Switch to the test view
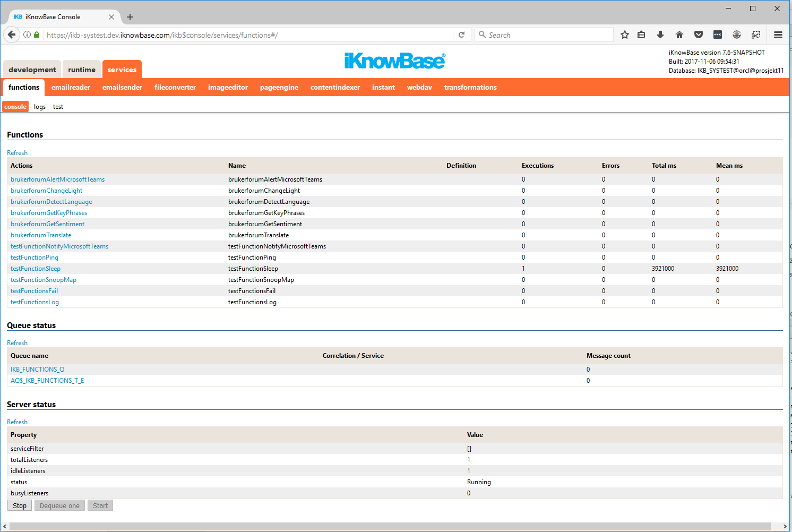This screenshot has height=532, width=792. [x=58, y=107]
